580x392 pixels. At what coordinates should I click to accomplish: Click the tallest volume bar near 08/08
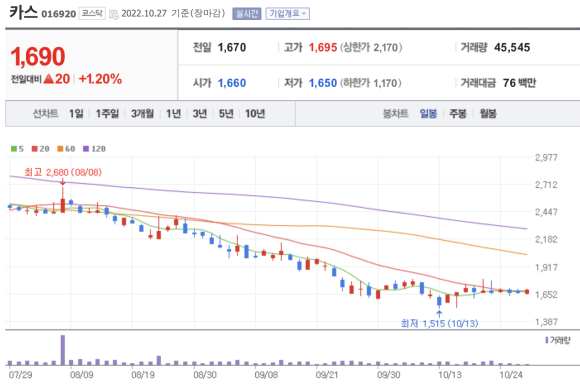(x=63, y=350)
